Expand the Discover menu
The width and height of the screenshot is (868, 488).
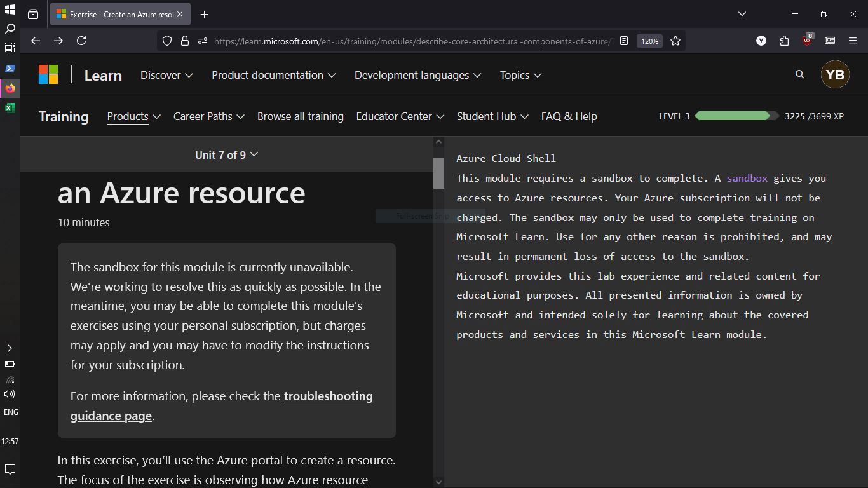point(166,75)
